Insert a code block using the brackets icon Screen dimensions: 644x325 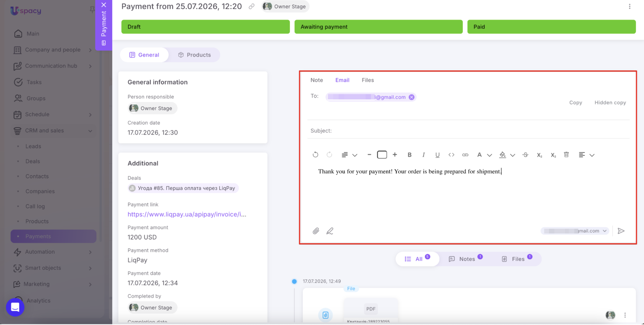451,155
